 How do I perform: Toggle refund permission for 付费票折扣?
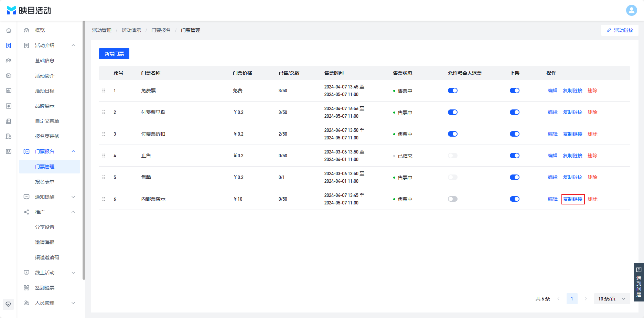(x=453, y=134)
